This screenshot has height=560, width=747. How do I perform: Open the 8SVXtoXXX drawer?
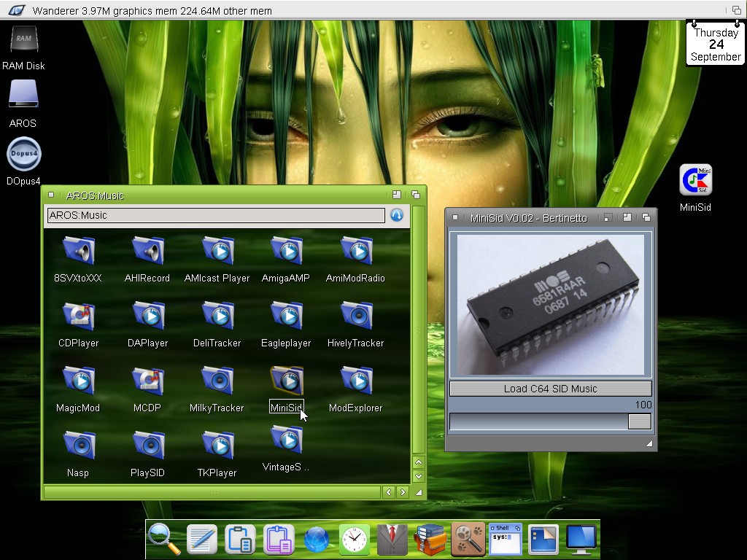tap(78, 251)
